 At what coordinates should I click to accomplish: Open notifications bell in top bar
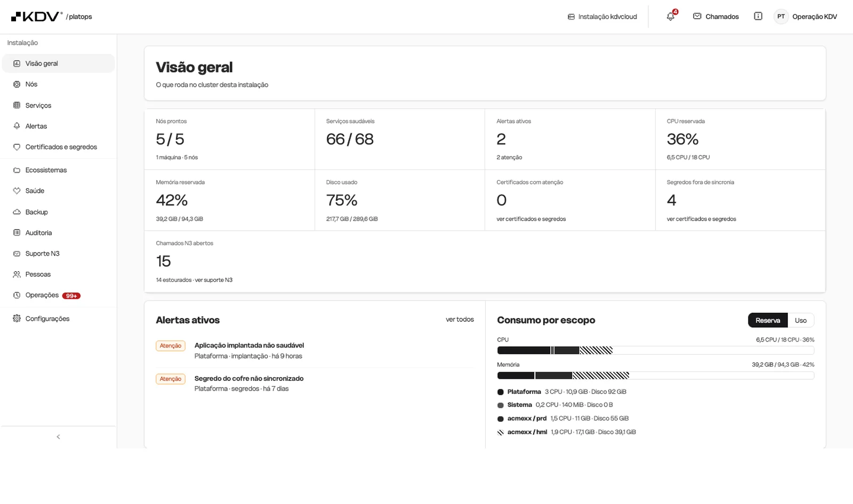[x=671, y=17]
